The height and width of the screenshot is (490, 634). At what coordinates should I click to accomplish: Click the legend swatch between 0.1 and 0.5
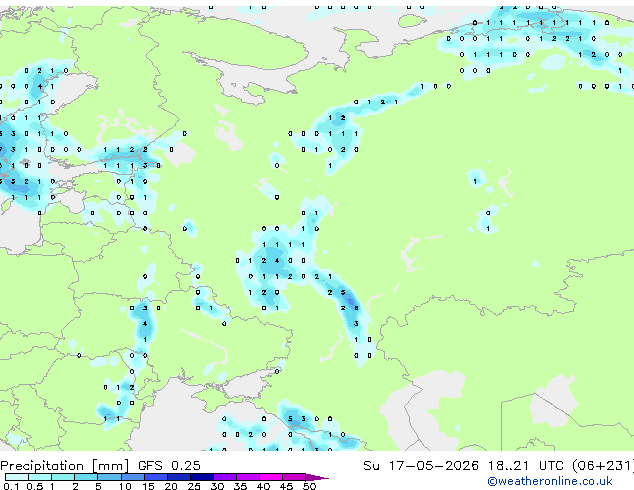tap(17, 477)
